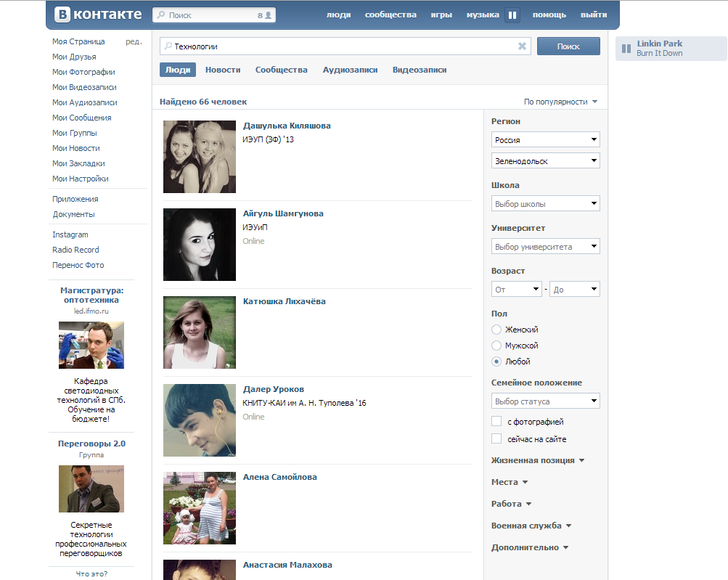Open the age 'До' dropdown
The image size is (728, 580).
pos(574,289)
